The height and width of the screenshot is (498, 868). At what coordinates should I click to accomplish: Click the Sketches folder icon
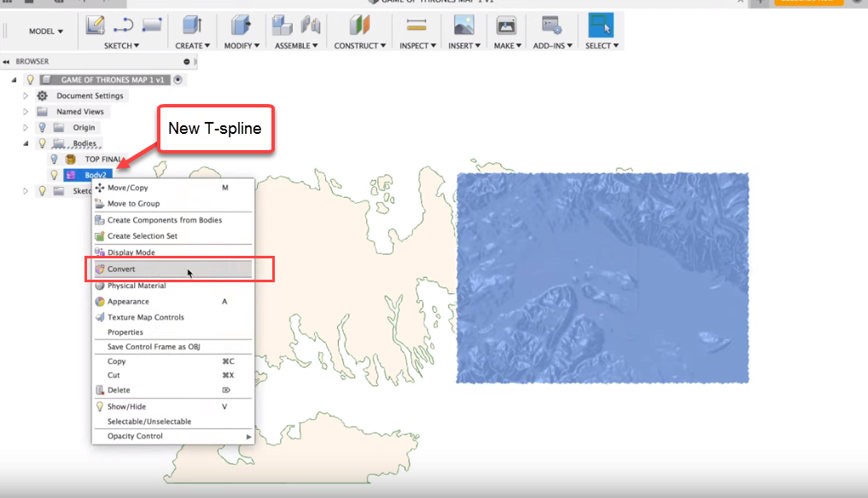coord(59,191)
